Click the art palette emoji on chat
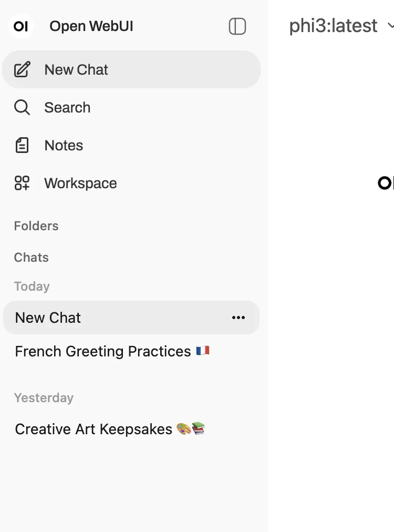 183,429
